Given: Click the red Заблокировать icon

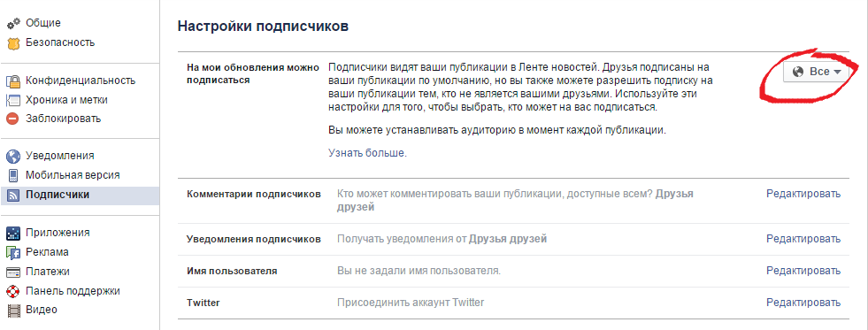Looking at the screenshot, I should point(12,119).
